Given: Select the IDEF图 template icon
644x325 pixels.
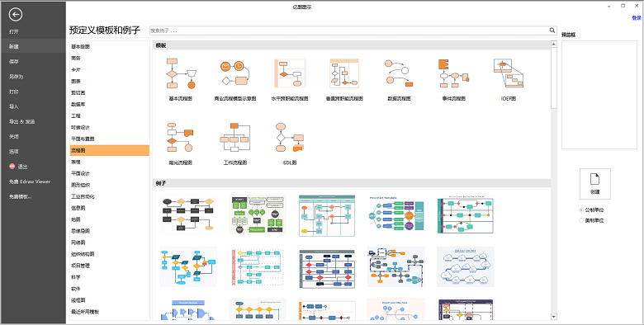Looking at the screenshot, I should (x=509, y=73).
